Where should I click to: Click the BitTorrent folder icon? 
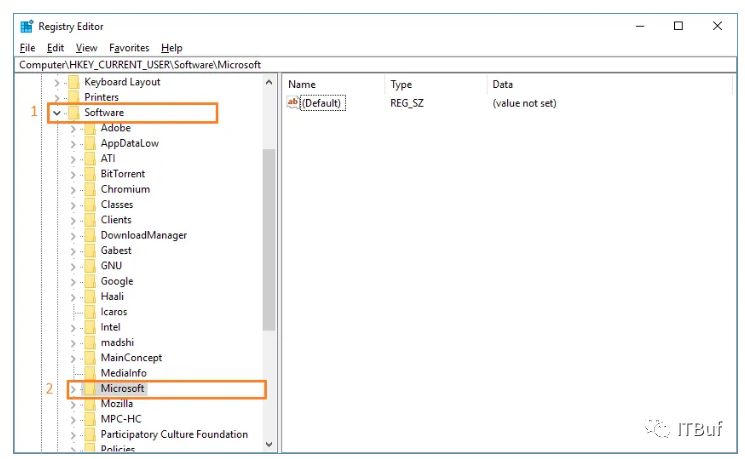(x=90, y=174)
